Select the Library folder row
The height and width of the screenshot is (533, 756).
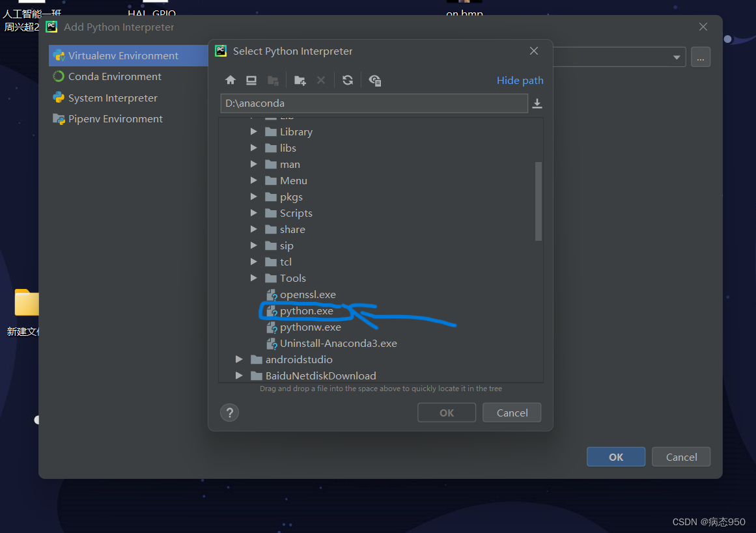(x=381, y=131)
